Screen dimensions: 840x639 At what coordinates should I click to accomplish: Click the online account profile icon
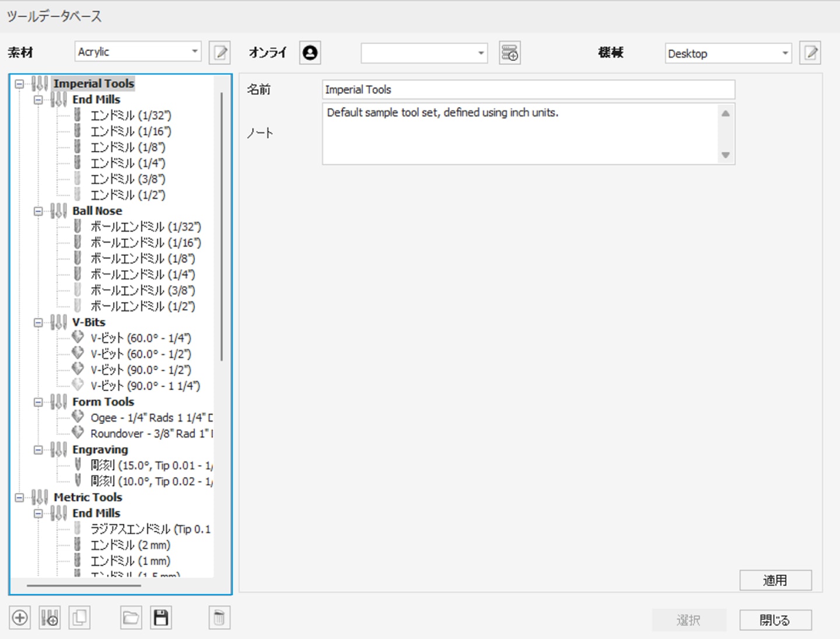click(310, 53)
